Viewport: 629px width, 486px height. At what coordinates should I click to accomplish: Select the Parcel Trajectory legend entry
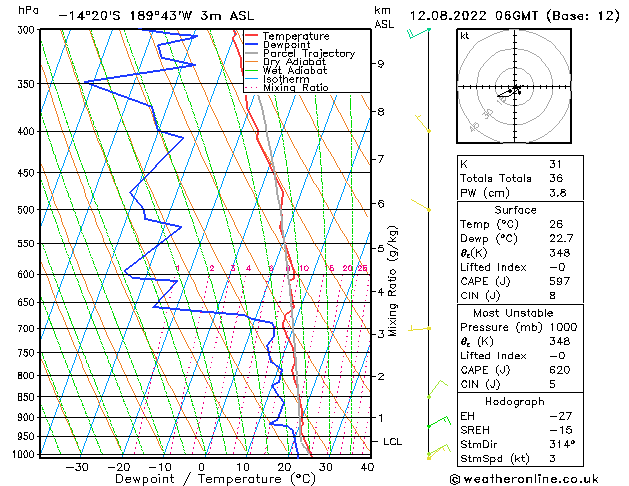pyautogui.click(x=309, y=53)
